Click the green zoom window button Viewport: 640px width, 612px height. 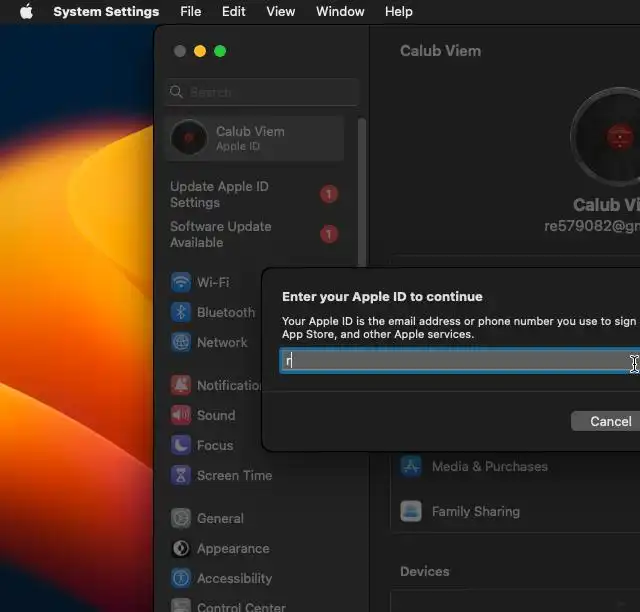tap(220, 51)
